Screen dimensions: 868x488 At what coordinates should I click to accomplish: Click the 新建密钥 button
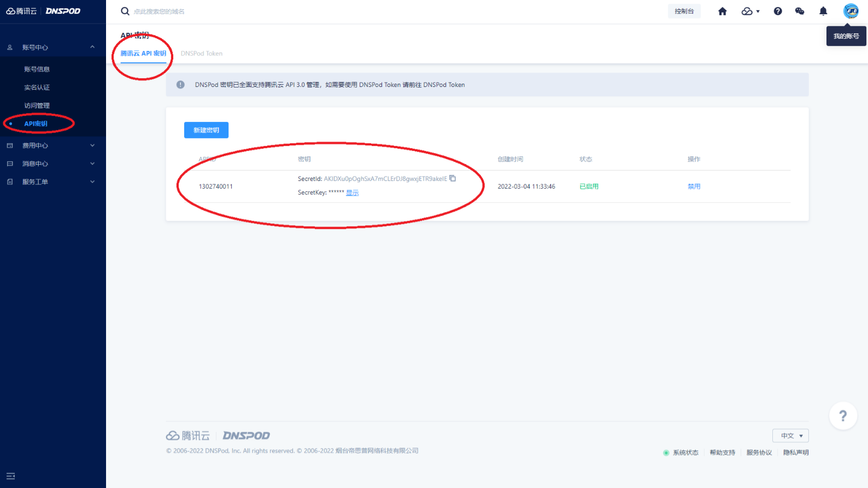(x=206, y=130)
